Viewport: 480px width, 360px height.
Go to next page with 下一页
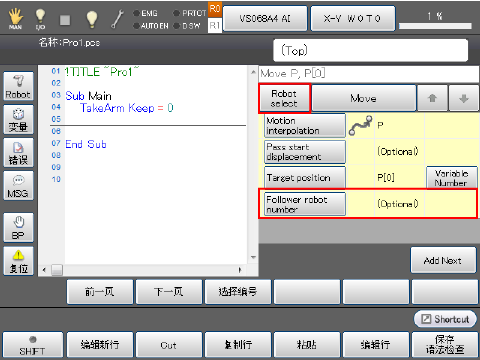(169, 292)
